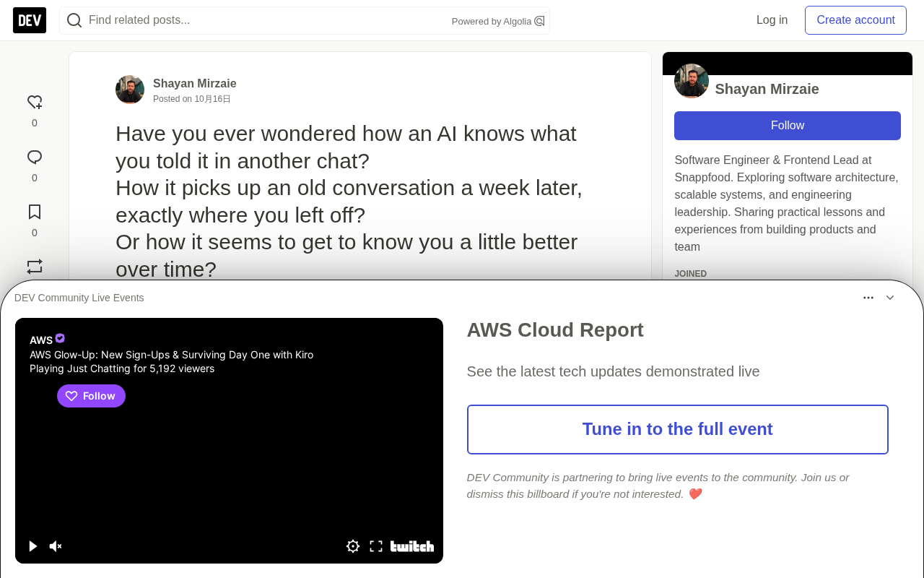Image resolution: width=924 pixels, height=578 pixels.
Task: Add a heart reaction to post
Action: pos(35,102)
